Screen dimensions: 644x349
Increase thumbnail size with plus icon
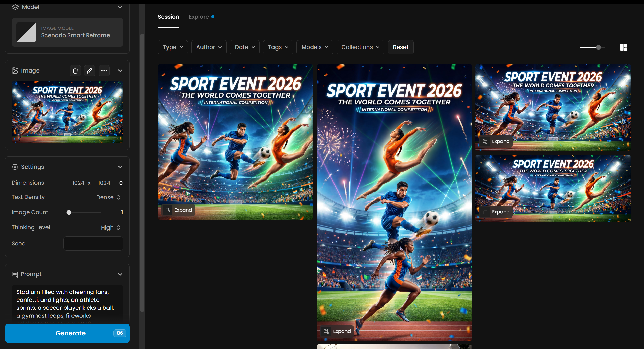(x=611, y=47)
